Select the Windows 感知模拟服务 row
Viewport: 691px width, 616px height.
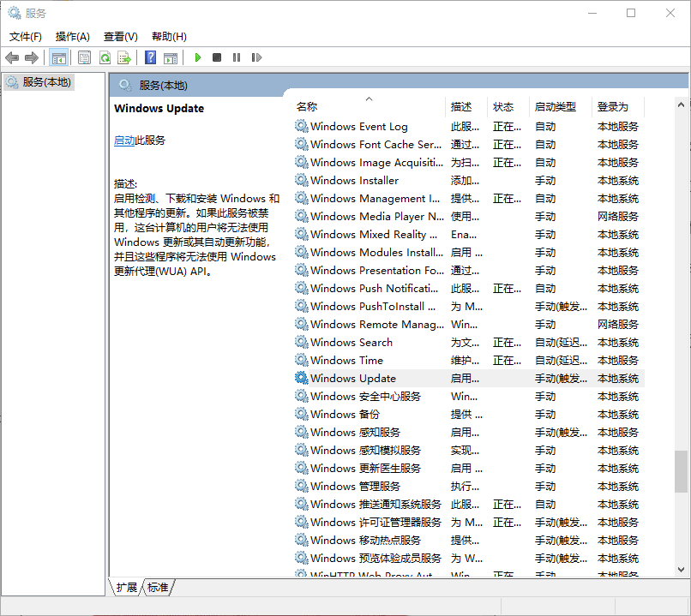(x=468, y=451)
